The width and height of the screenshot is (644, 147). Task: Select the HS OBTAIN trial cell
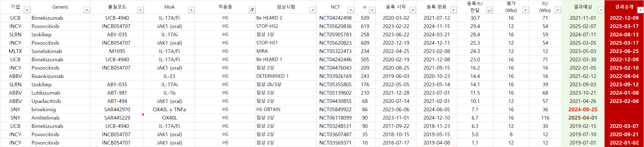(286, 109)
